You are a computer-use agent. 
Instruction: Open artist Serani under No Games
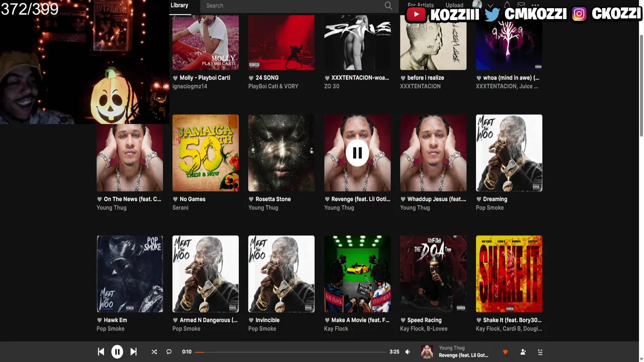[x=181, y=208]
